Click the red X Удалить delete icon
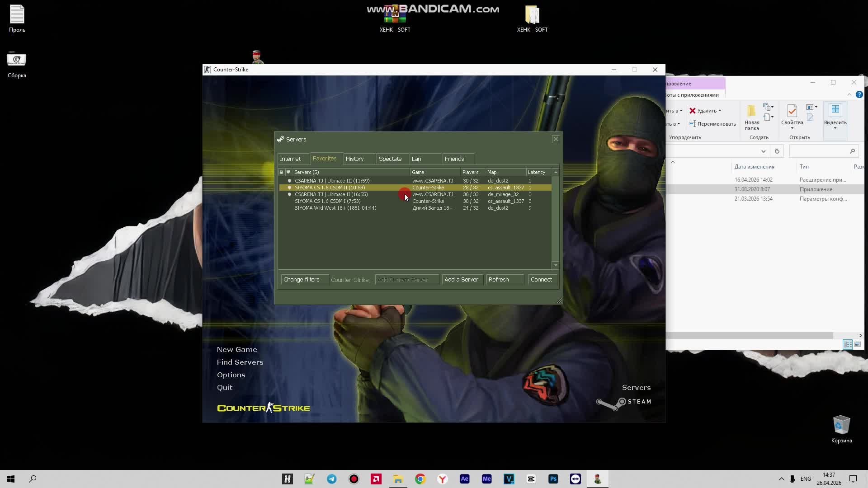868x488 pixels. pos(692,111)
